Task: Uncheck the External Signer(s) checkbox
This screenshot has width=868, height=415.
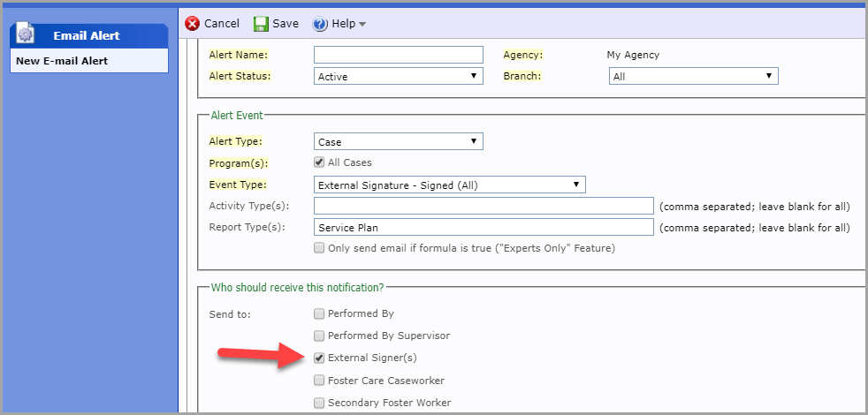Action: (x=319, y=358)
